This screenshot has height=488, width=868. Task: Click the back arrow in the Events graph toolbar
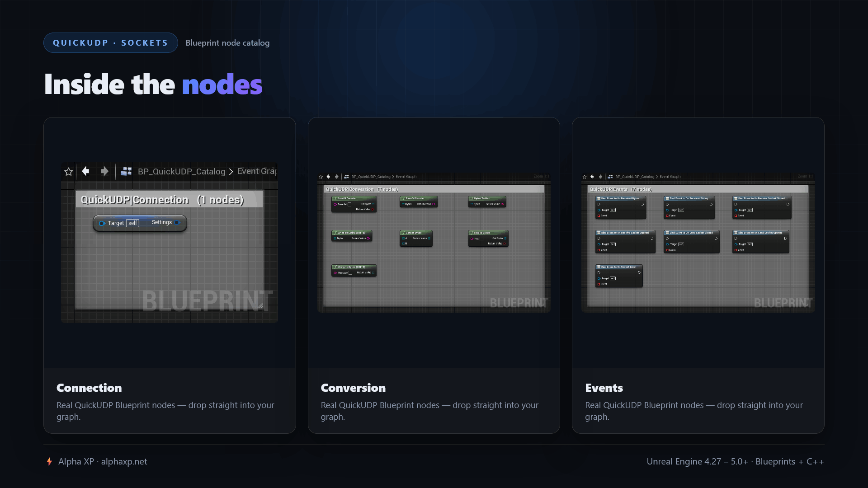(592, 177)
